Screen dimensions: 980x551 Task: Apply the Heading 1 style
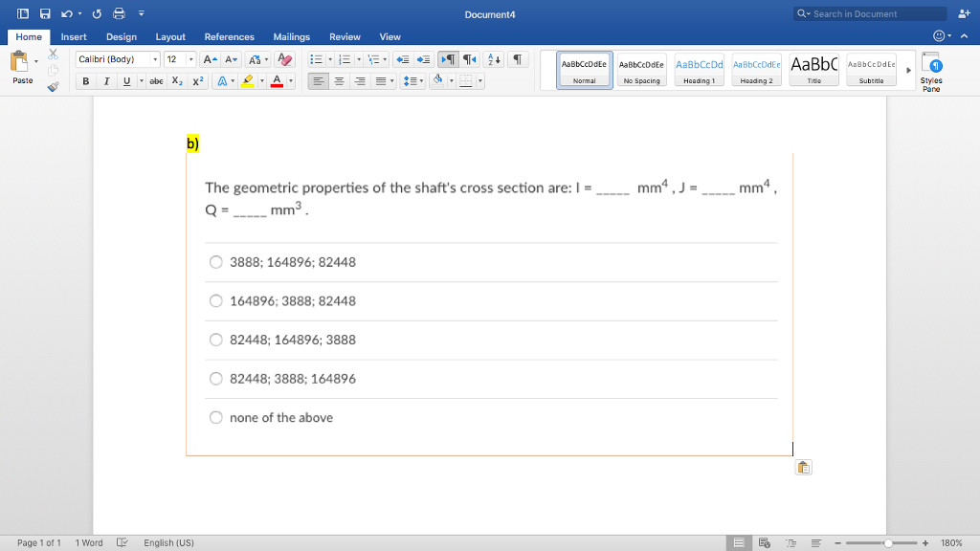[700, 70]
